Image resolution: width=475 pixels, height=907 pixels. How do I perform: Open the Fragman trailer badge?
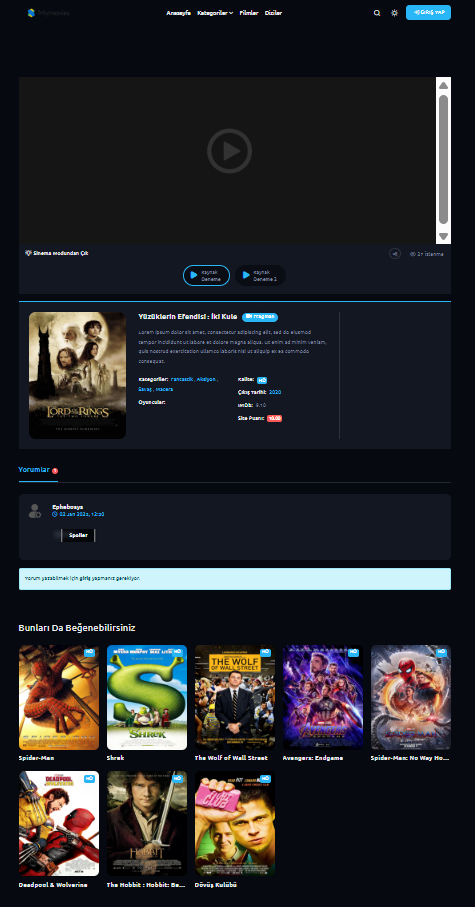coord(260,317)
